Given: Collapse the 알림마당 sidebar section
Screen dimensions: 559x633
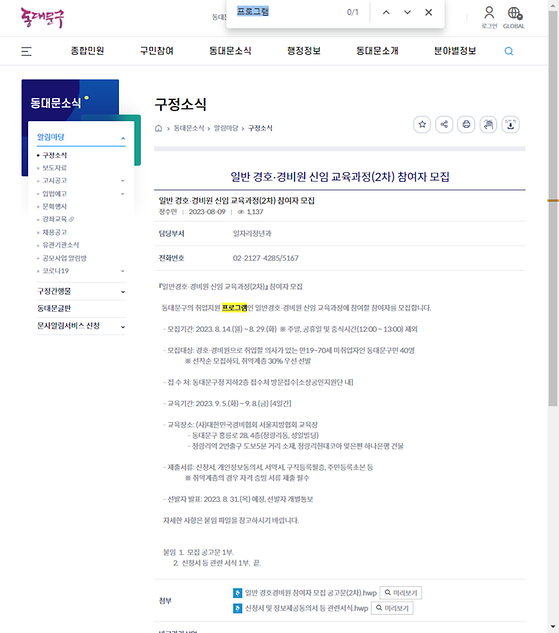Looking at the screenshot, I should 123,138.
